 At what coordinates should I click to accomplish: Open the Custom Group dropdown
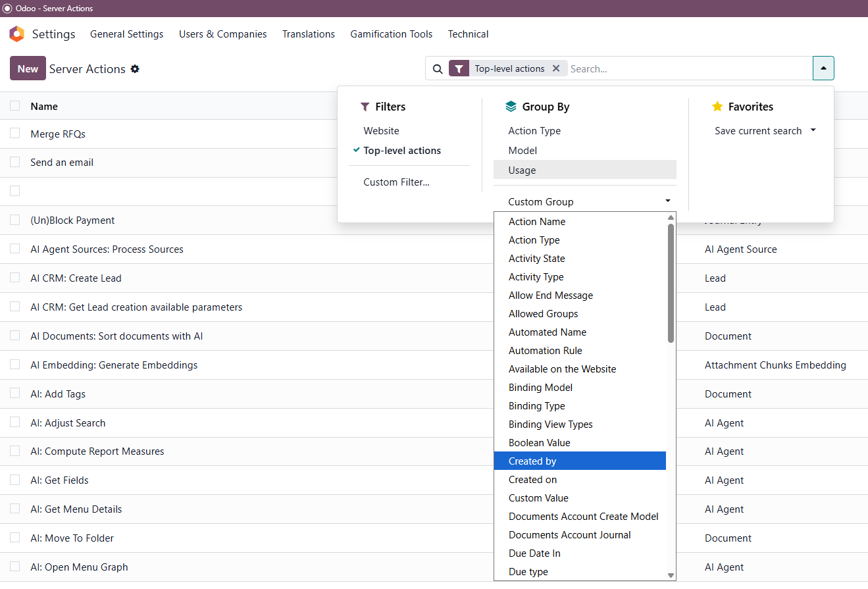(x=584, y=201)
